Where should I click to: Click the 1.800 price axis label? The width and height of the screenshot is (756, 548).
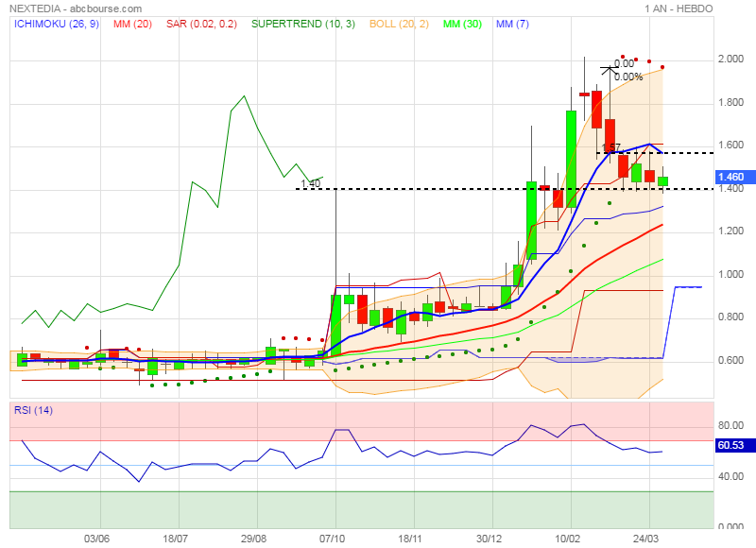730,102
